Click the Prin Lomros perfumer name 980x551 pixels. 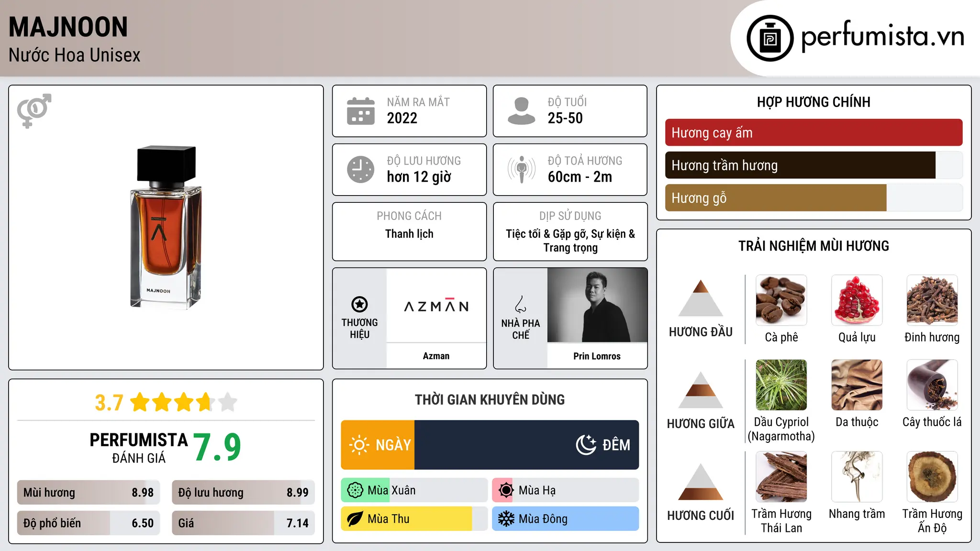[597, 356]
